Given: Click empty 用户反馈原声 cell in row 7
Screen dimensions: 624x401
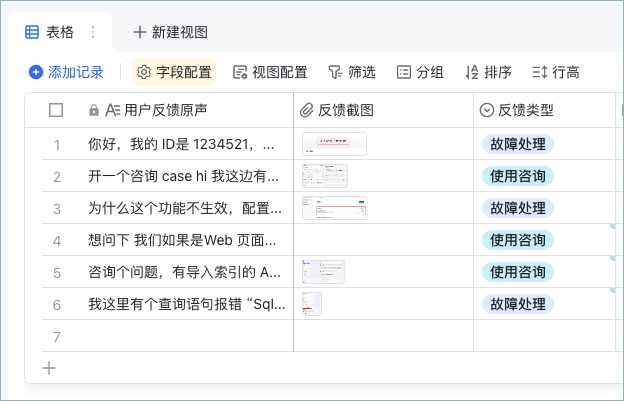Looking at the screenshot, I should [187, 336].
